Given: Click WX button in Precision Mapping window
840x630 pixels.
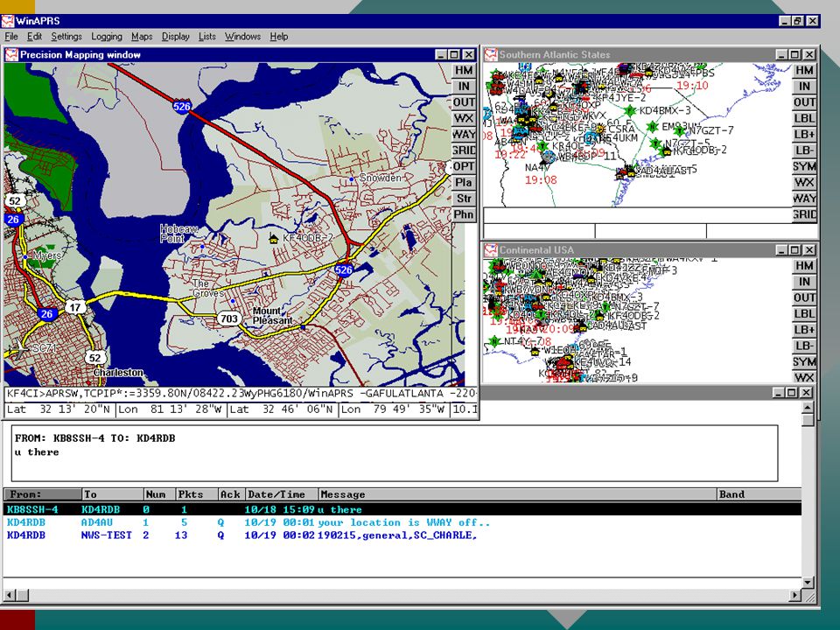Looking at the screenshot, I should pos(464,119).
